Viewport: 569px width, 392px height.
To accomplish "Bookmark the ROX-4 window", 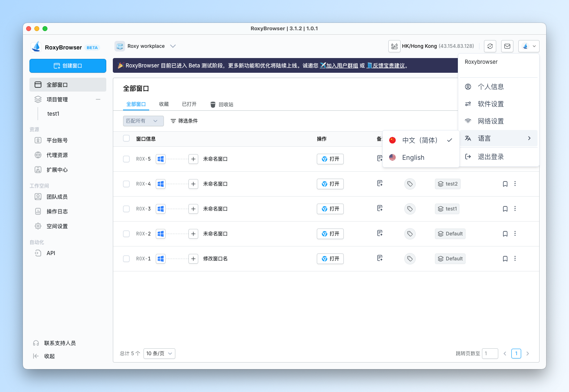I will coord(505,184).
